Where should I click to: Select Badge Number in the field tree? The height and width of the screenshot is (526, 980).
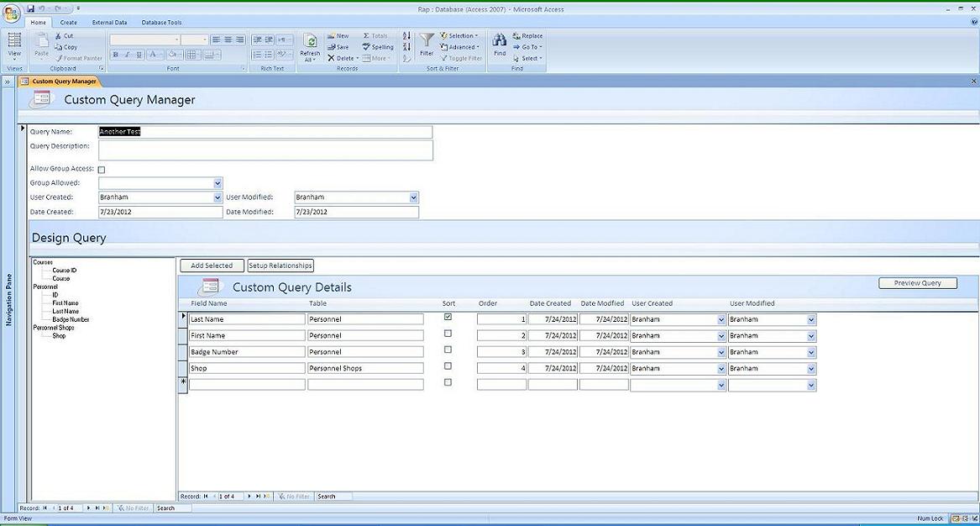pos(71,319)
